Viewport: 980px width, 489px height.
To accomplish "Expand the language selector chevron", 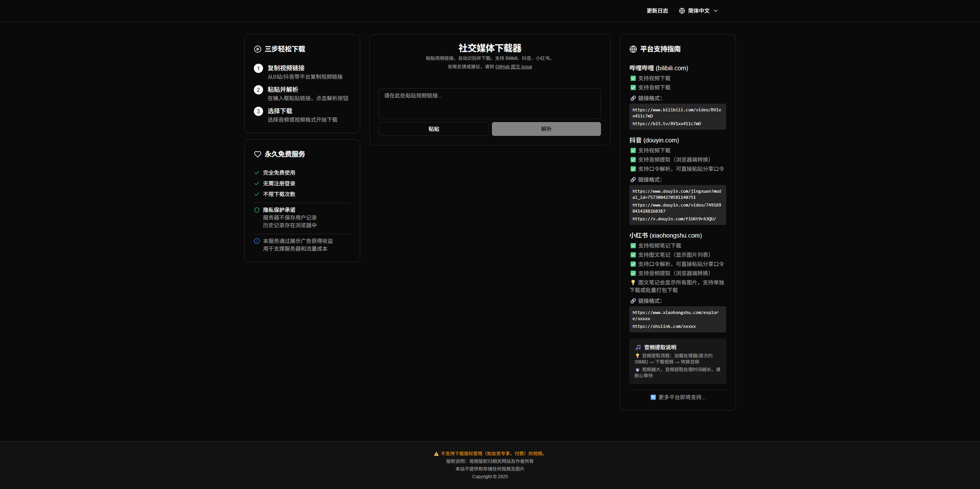I will click(x=716, y=11).
